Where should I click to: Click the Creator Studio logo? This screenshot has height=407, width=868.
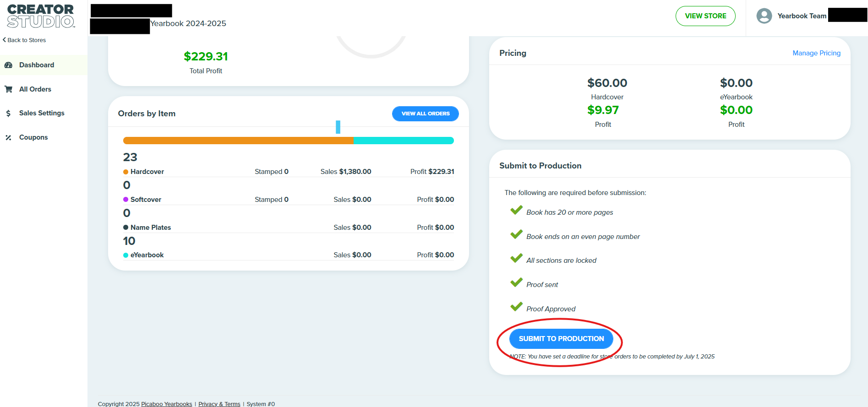tap(41, 16)
